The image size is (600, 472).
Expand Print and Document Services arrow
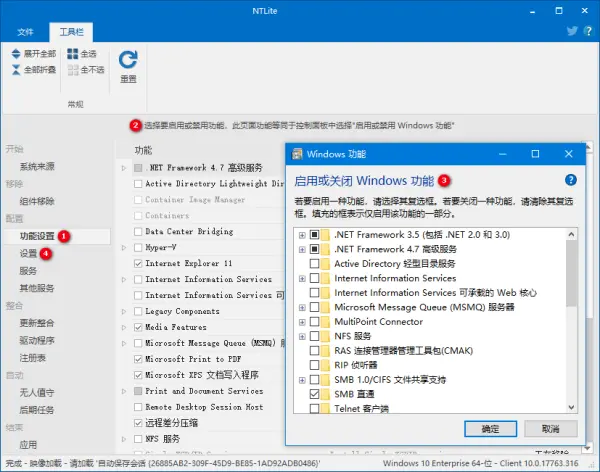[124, 391]
